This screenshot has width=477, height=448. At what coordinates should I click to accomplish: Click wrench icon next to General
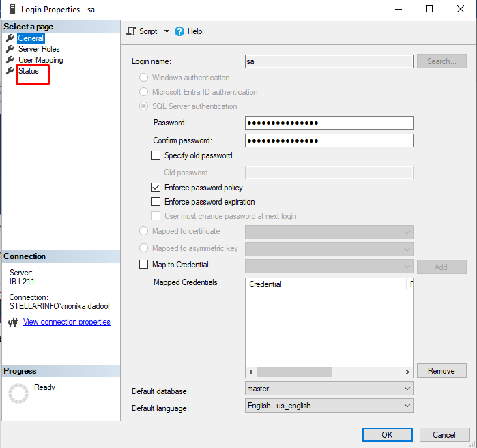pos(10,38)
